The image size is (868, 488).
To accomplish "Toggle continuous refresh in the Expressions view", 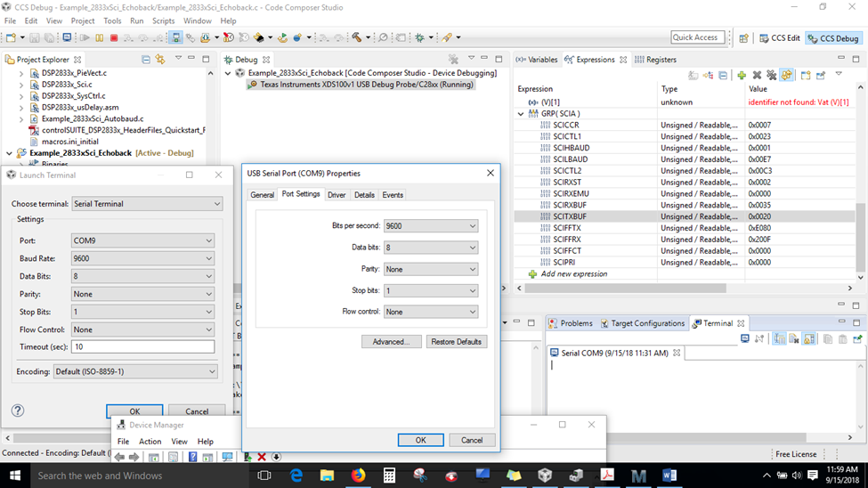I will click(x=787, y=76).
